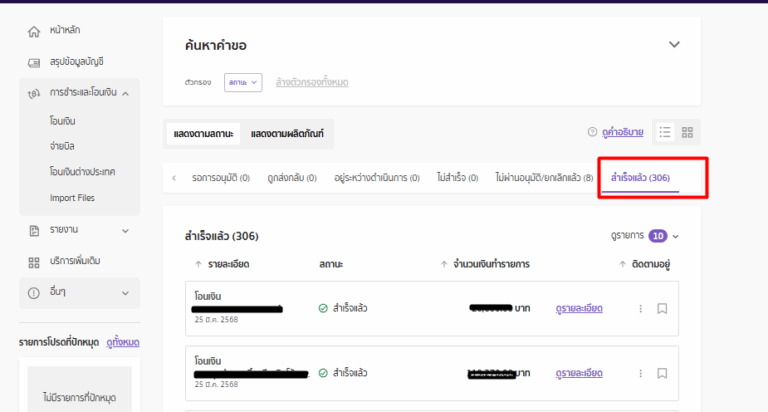Click the บริการเพิ่มเติม grid icon in sidebar

[35, 262]
